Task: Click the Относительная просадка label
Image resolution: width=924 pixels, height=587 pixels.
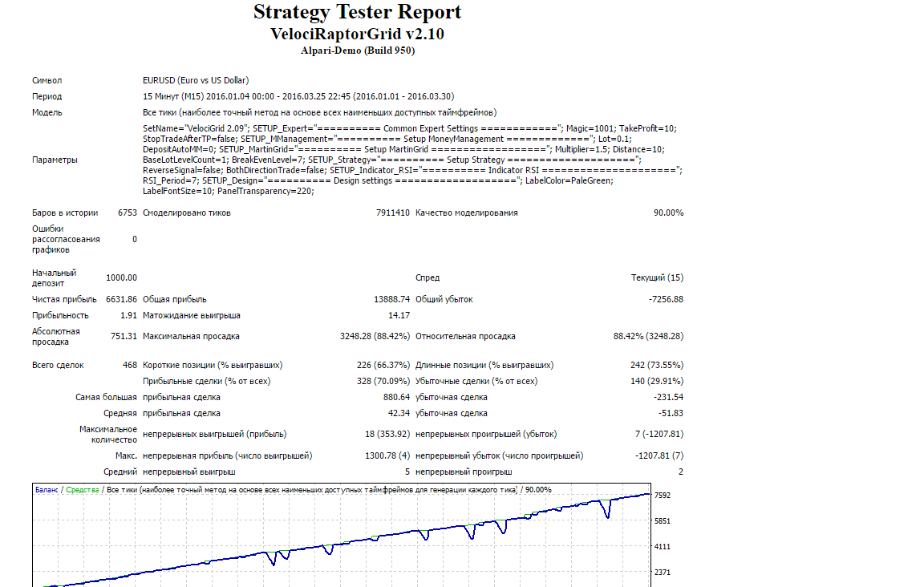Action: tap(465, 337)
